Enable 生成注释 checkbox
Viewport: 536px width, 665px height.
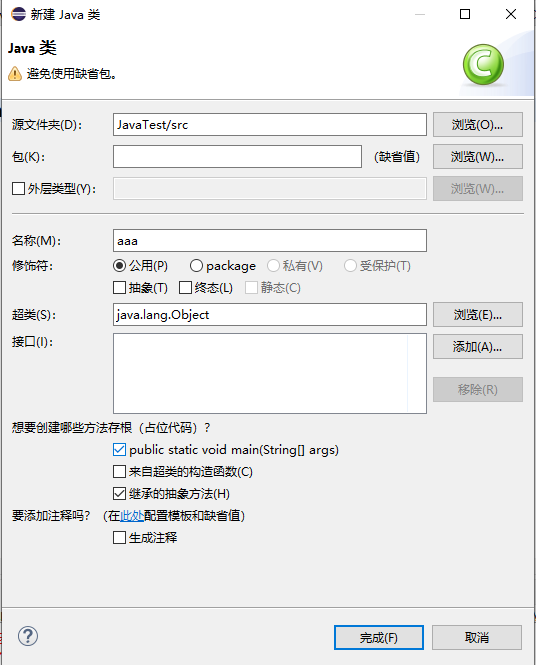coord(120,538)
